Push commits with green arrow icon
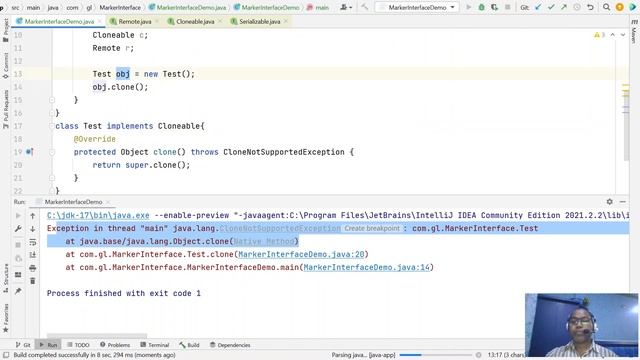 coord(564,7)
